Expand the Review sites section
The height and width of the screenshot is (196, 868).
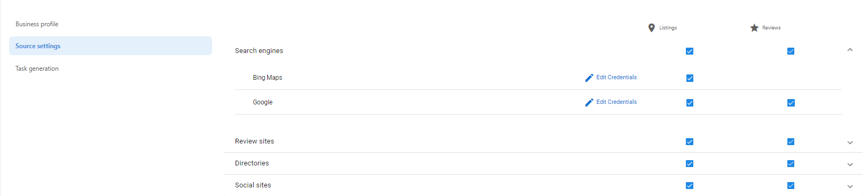tap(850, 142)
